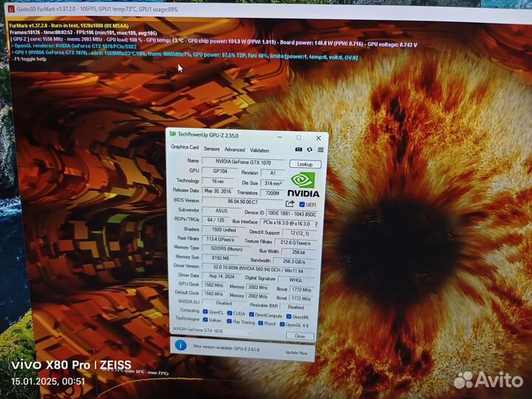
Task: Toggle the UEFI checkbox
Action: pos(302,205)
